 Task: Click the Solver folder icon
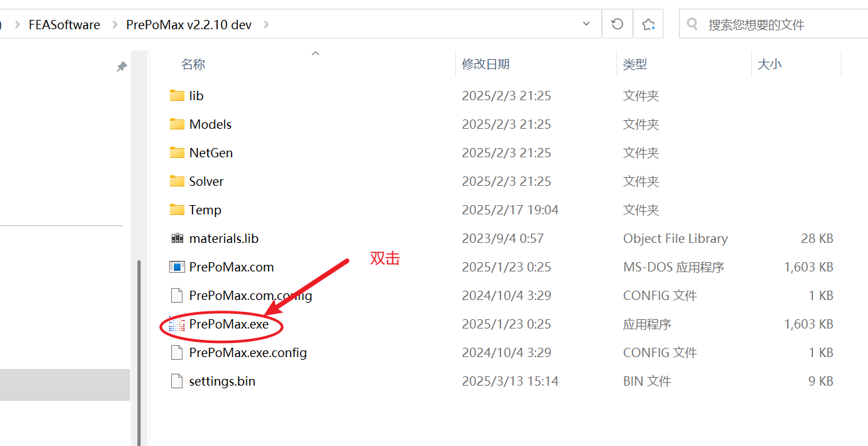tap(177, 181)
